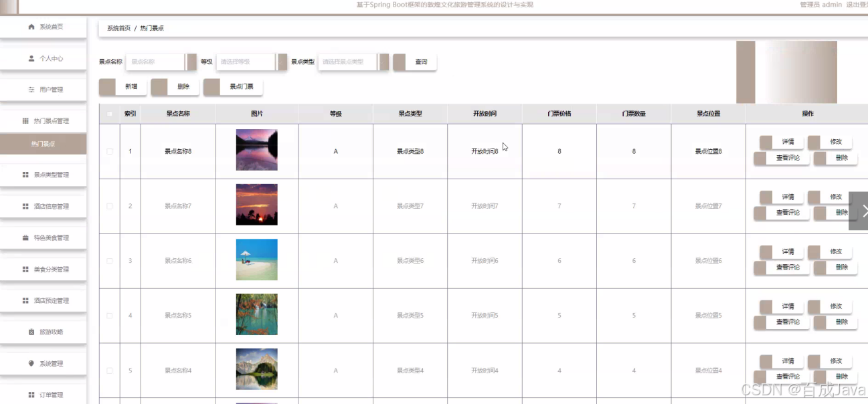Image resolution: width=868 pixels, height=404 pixels.
Task: Click the gray next-arrow at the right edge
Action: [859, 211]
